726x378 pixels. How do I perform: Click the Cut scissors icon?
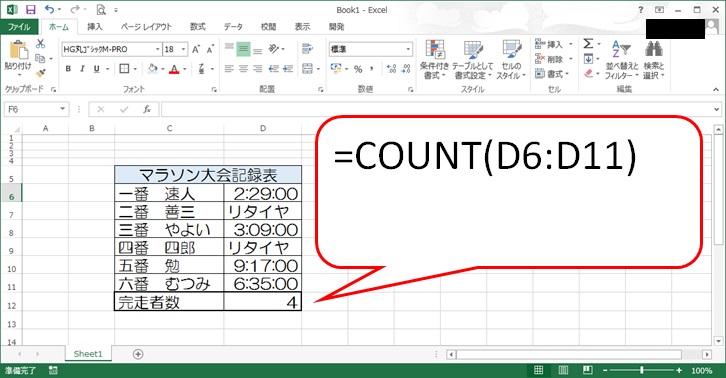pos(40,44)
